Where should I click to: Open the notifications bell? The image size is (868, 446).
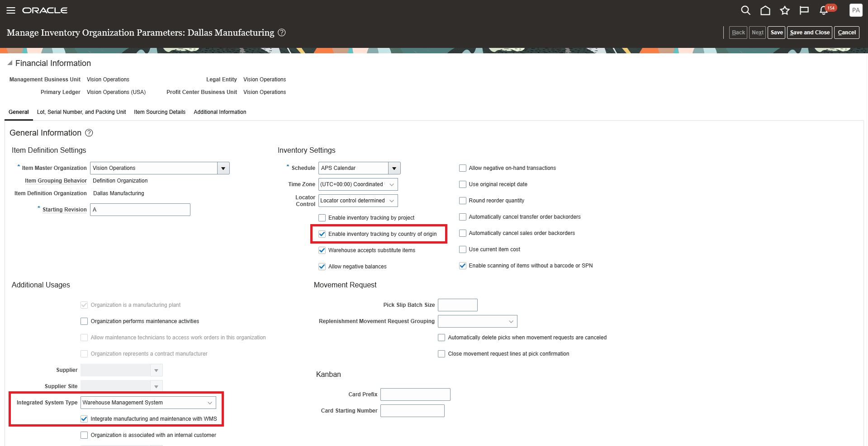point(824,10)
